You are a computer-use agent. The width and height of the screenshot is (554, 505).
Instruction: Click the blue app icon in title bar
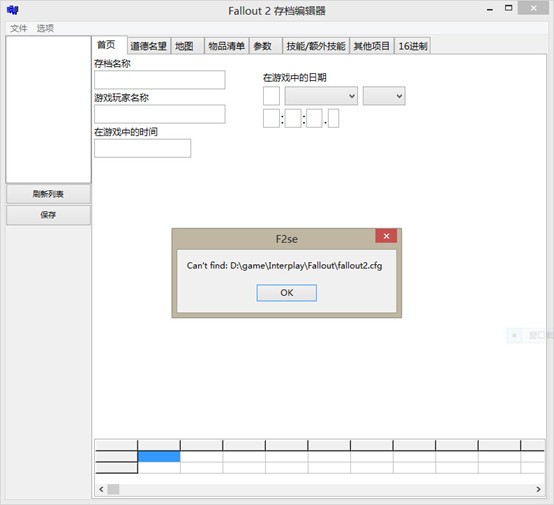(x=12, y=10)
